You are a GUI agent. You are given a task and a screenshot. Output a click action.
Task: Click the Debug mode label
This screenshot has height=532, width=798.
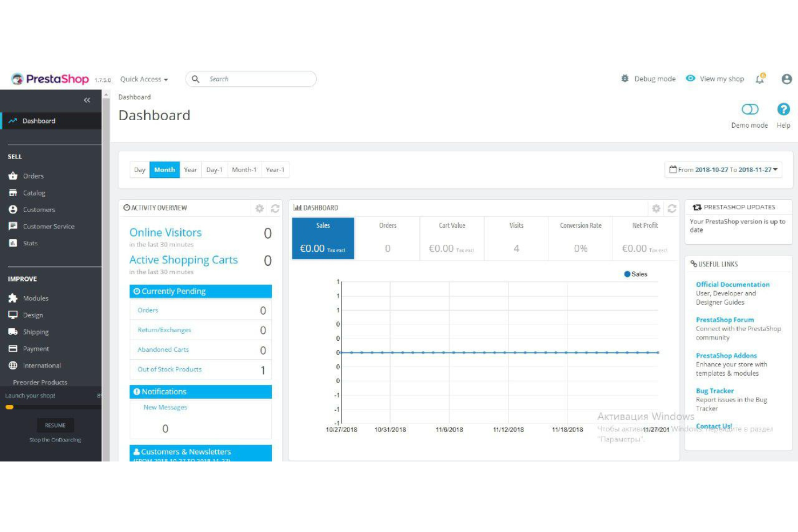coord(655,79)
